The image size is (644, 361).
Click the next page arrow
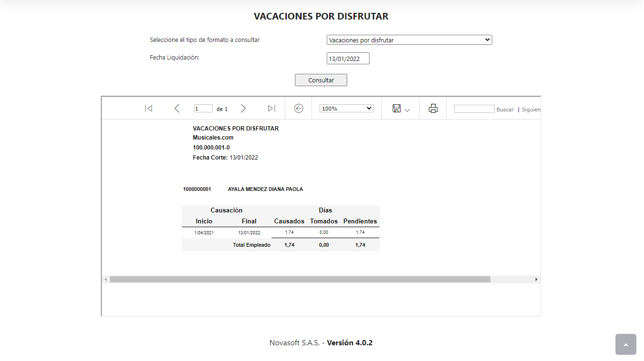coord(243,108)
